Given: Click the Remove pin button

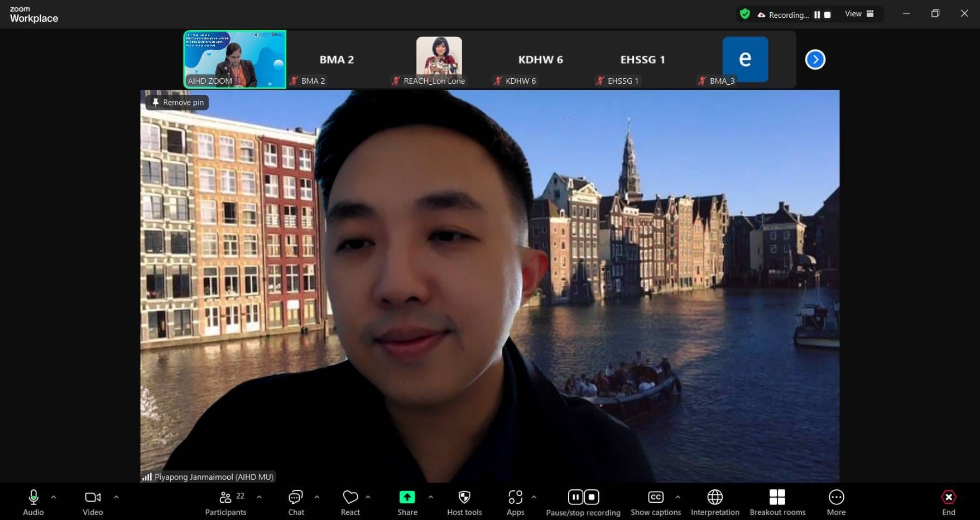Looking at the screenshot, I should 177,103.
